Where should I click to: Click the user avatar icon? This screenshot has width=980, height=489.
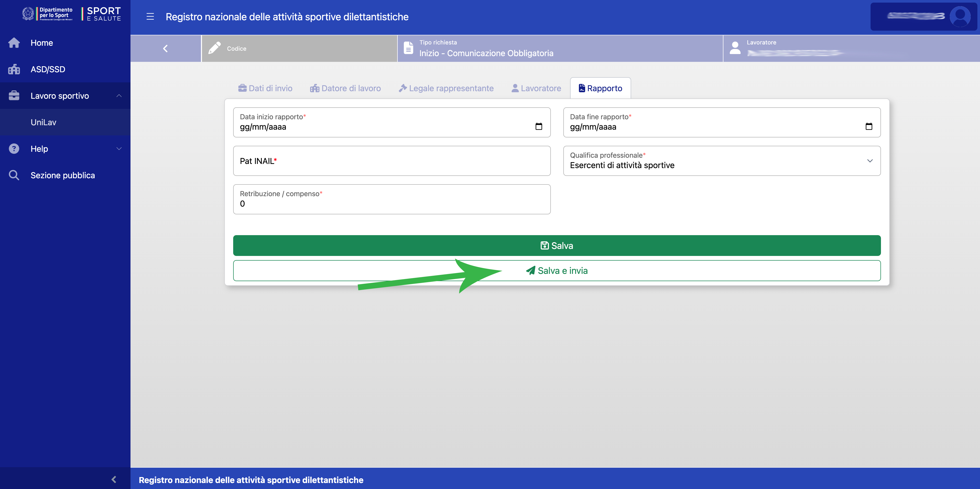(x=959, y=17)
